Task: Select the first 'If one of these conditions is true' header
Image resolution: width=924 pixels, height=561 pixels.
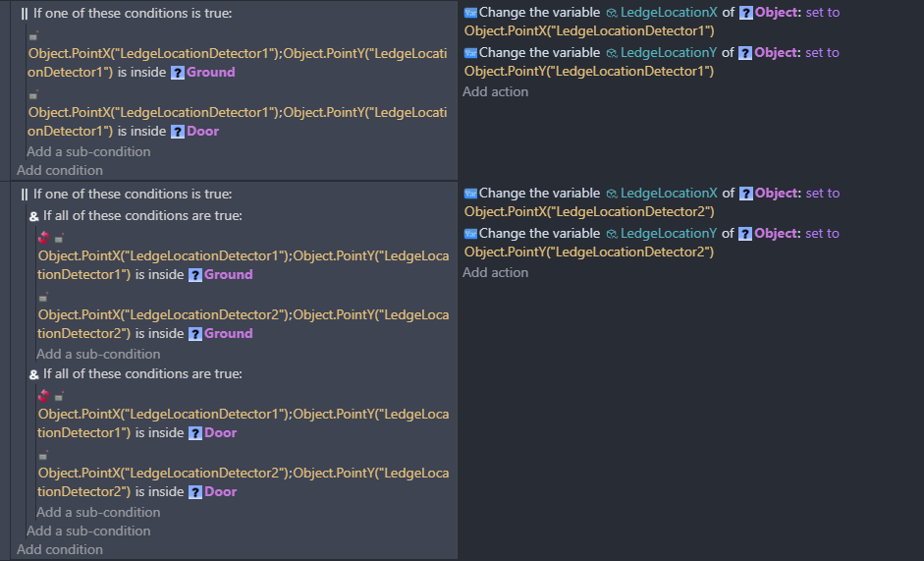Action: 126,13
